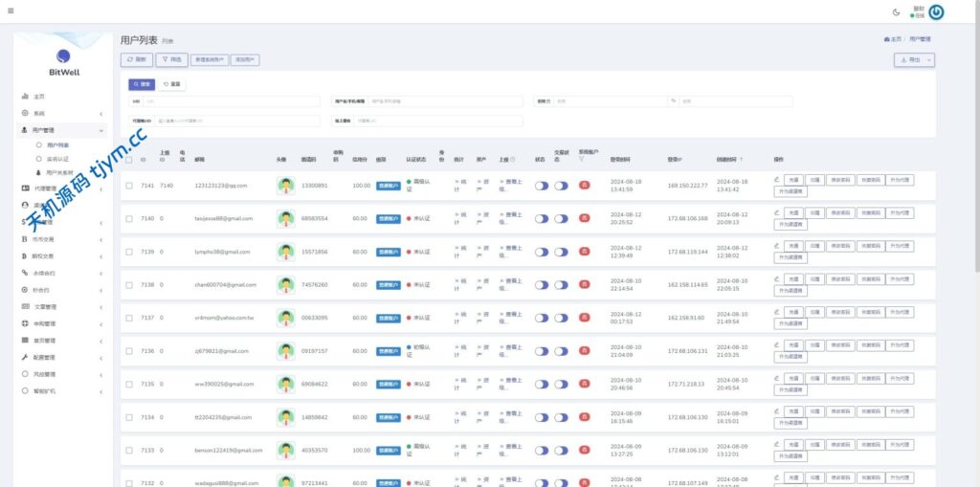Click the help icon next to 上级 header
Screen dimensions: 980x487
[x=513, y=159]
